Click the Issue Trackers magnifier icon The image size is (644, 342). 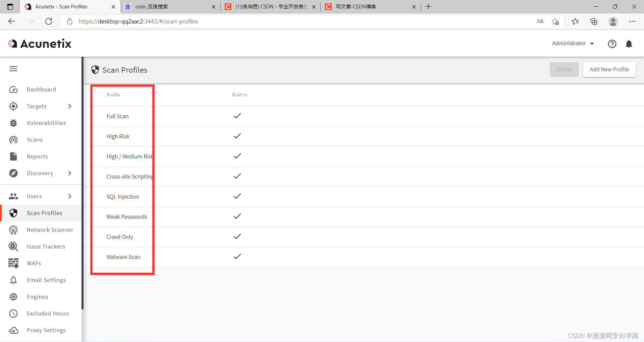click(x=13, y=247)
